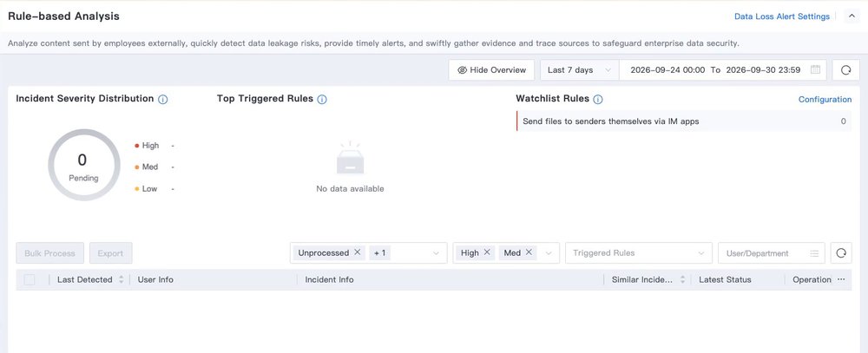
Task: Click the No data available box icon
Action: pos(350,159)
